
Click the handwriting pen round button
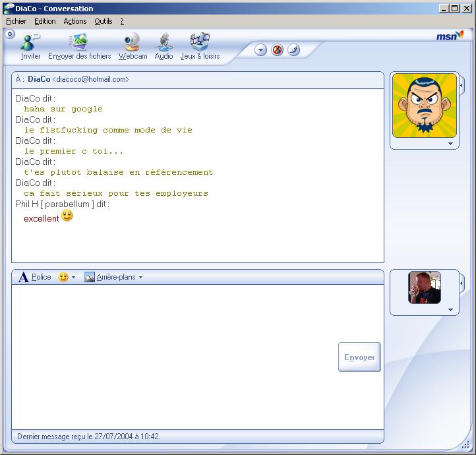[293, 49]
